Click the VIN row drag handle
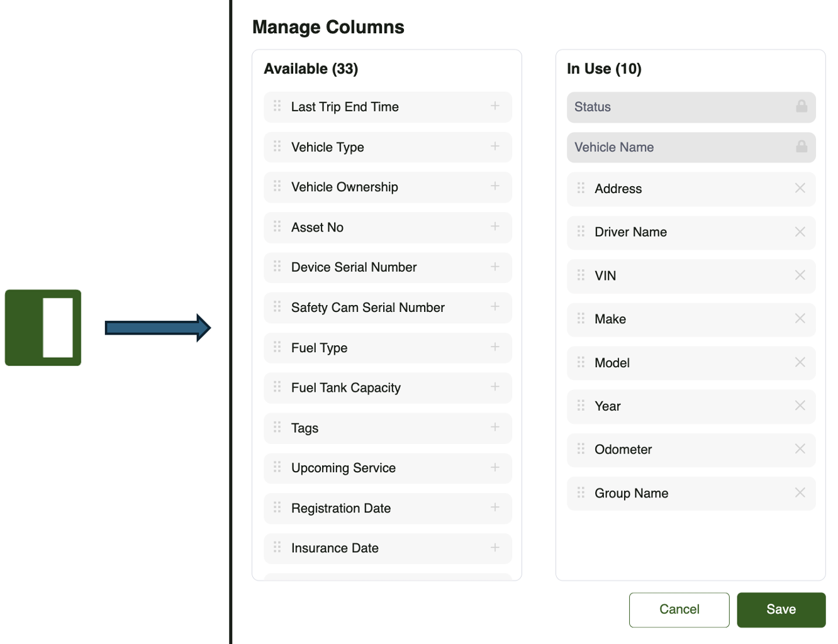The width and height of the screenshot is (838, 644). click(581, 275)
